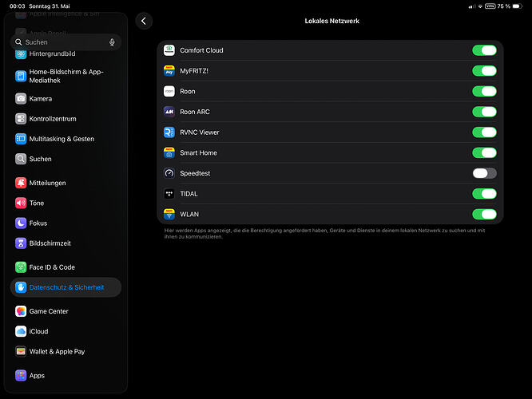Tap the Roon app icon

(x=169, y=91)
